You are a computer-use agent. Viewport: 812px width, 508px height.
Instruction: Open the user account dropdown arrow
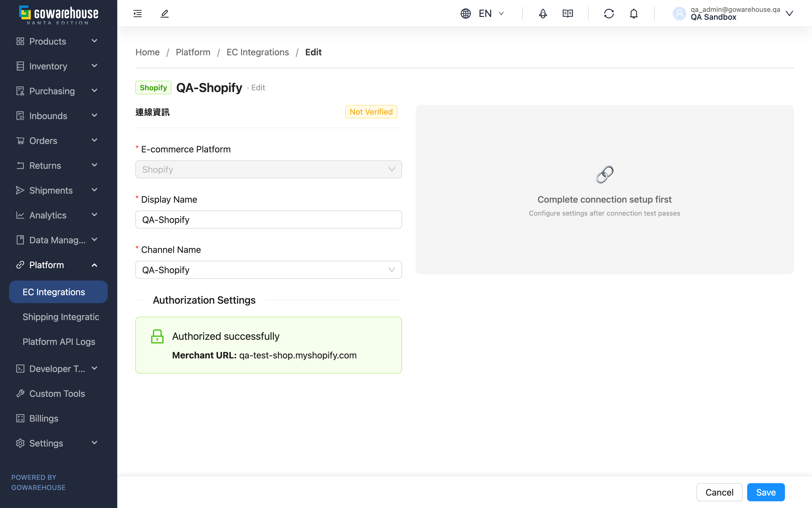pos(789,14)
